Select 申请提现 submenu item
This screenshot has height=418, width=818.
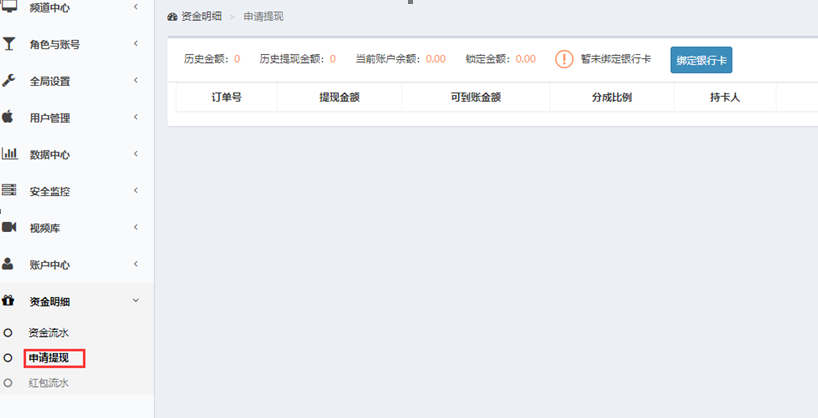49,358
